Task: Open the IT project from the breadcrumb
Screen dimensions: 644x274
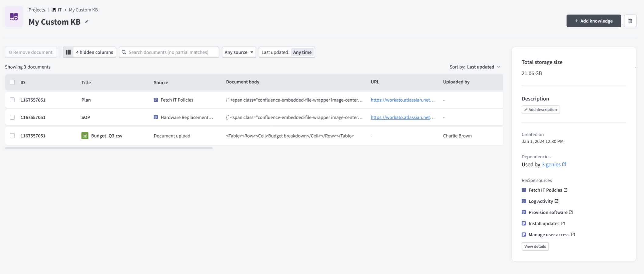Action: [x=59, y=9]
